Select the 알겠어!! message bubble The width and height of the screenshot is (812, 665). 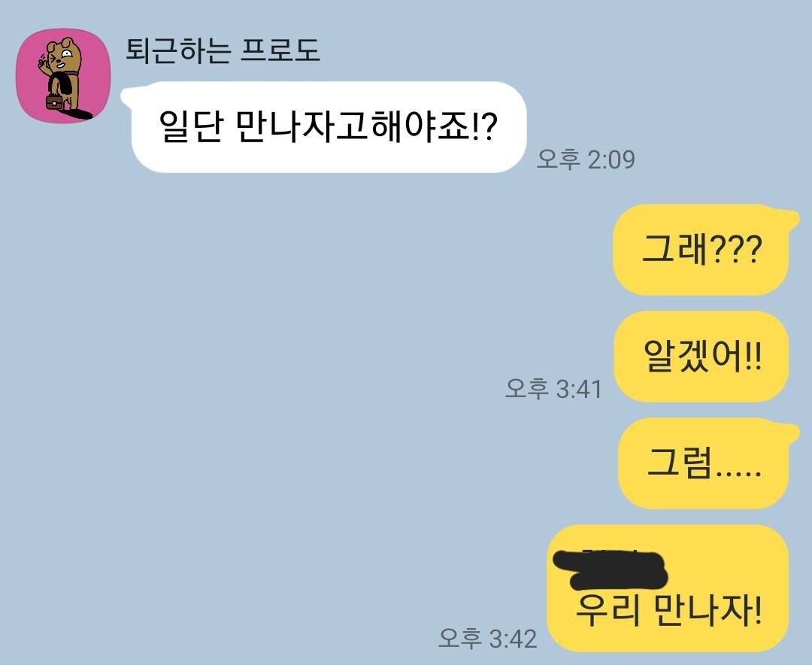pos(701,357)
